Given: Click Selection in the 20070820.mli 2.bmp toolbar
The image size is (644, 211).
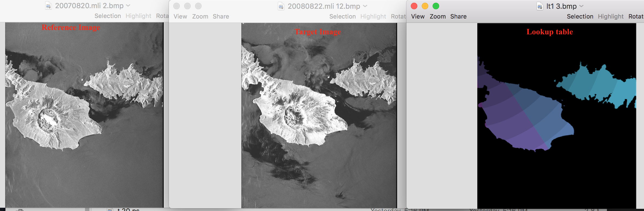Looking at the screenshot, I should coord(108,16).
